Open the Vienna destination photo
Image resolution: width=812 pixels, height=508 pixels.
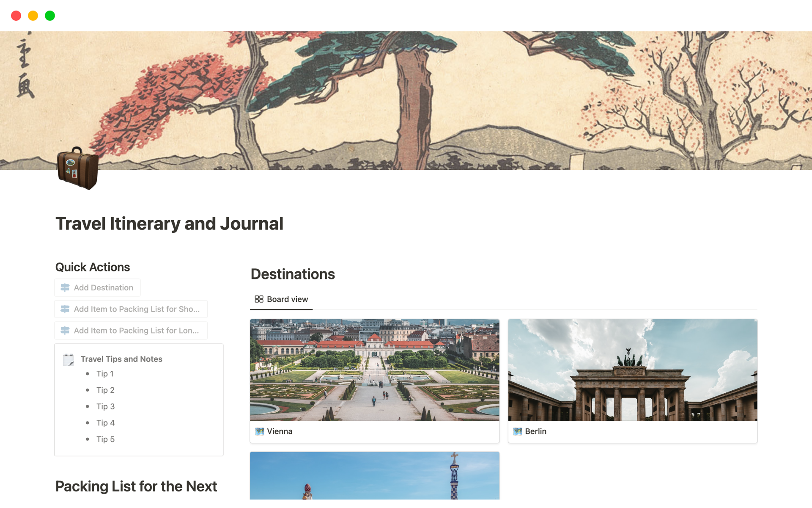tap(375, 370)
